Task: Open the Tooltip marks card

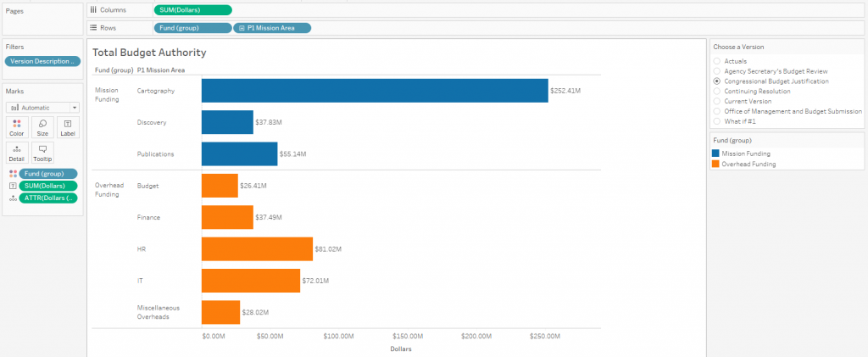Action: [x=42, y=153]
